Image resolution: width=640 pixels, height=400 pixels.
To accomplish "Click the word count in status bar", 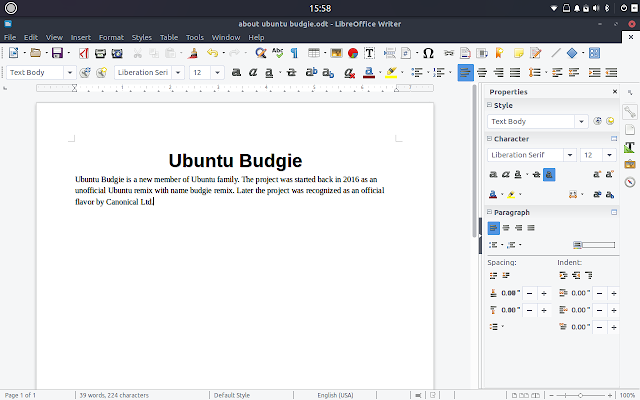I will click(114, 395).
